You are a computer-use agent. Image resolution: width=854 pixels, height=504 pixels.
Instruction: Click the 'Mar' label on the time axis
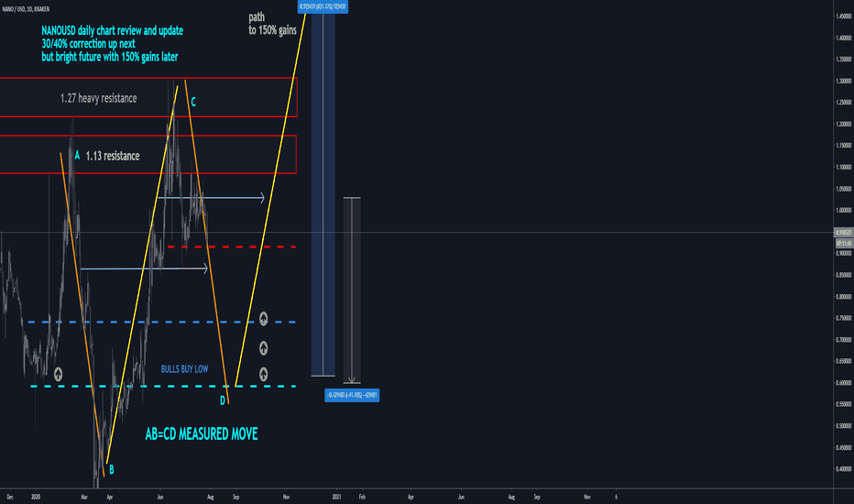[84, 497]
